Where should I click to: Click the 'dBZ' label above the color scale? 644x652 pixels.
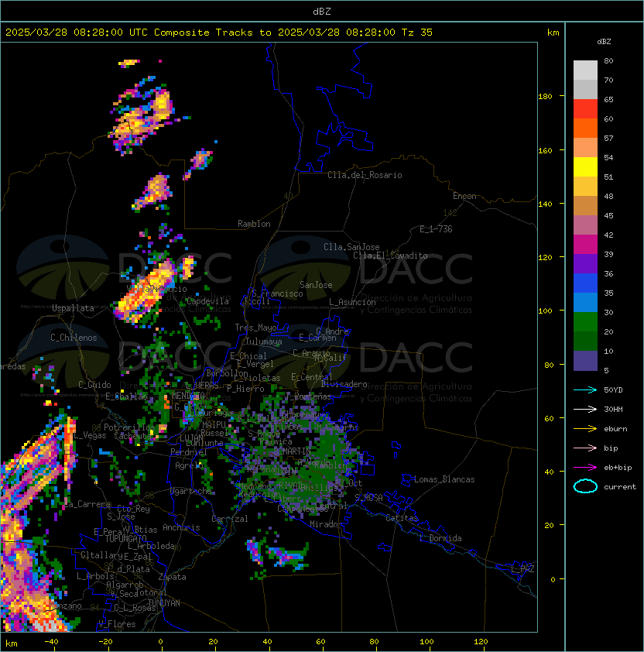tap(604, 42)
